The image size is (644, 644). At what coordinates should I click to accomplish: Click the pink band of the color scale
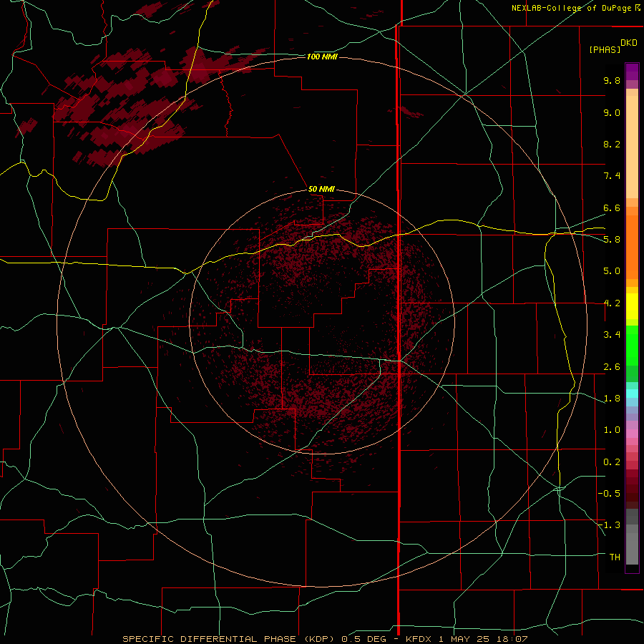click(632, 434)
